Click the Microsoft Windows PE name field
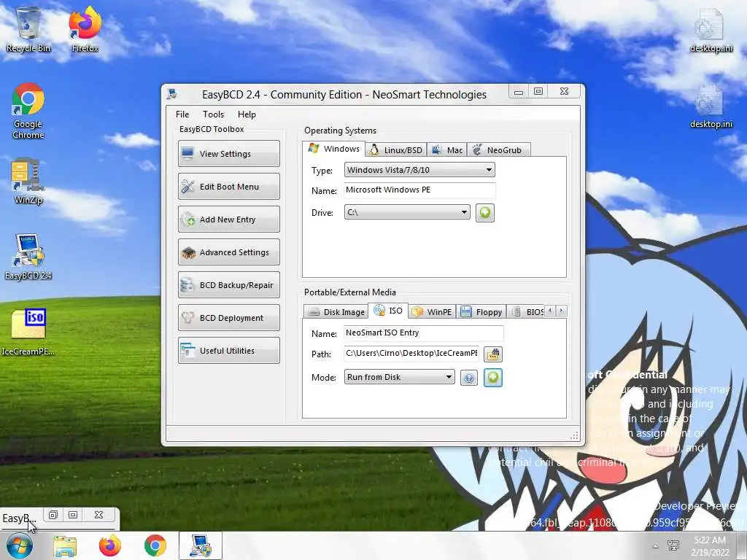The width and height of the screenshot is (747, 560). (x=419, y=190)
